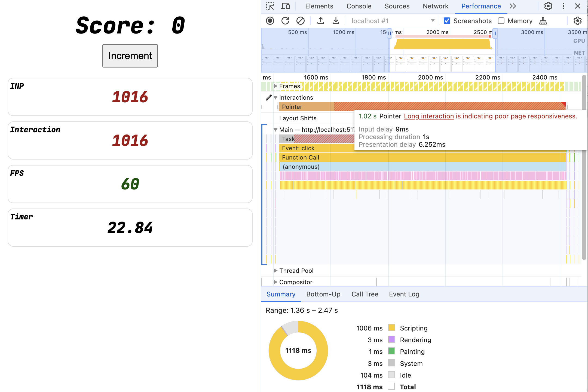
Task: Click the Increment button
Action: coord(130,56)
